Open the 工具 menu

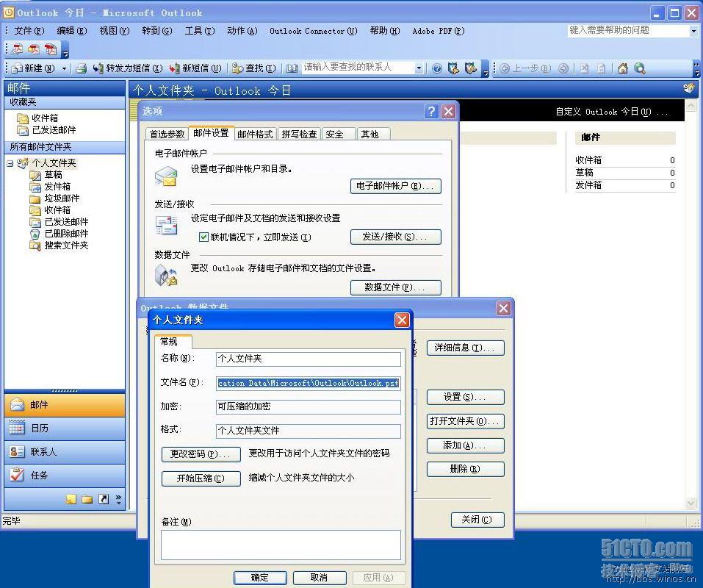click(200, 31)
